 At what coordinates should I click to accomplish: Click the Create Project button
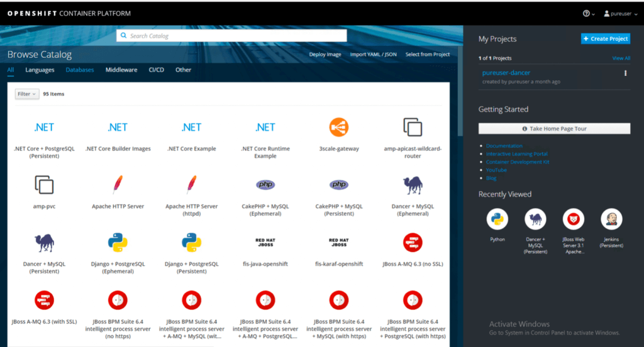click(606, 38)
